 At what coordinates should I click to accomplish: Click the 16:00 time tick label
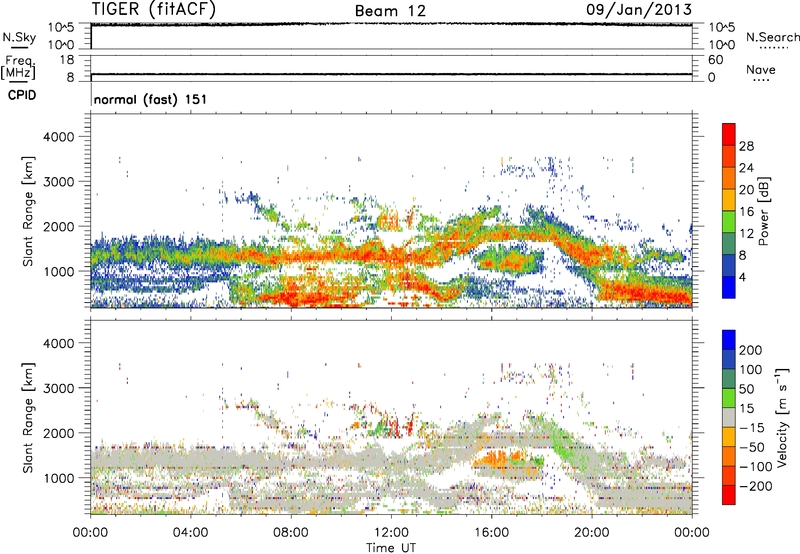[x=491, y=533]
